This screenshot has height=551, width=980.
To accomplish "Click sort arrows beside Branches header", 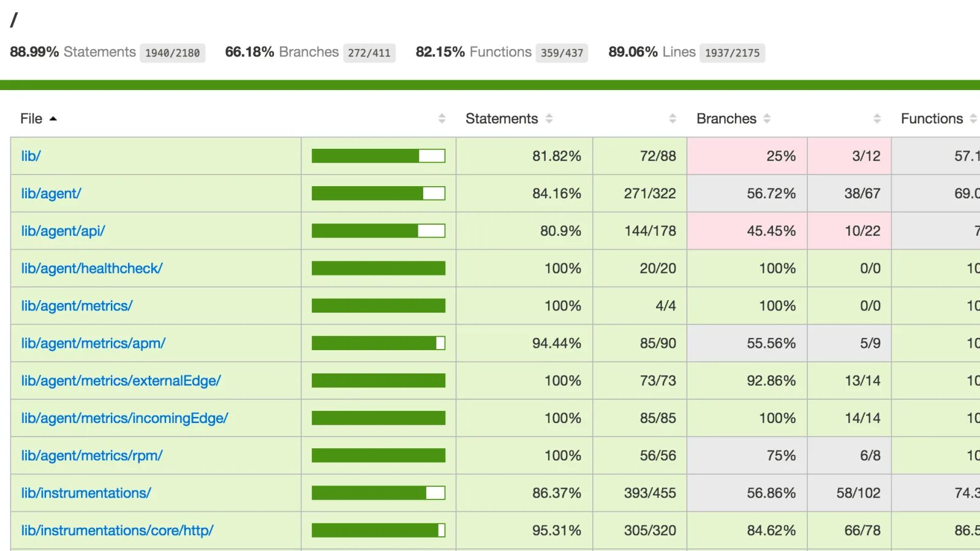I will (x=767, y=119).
